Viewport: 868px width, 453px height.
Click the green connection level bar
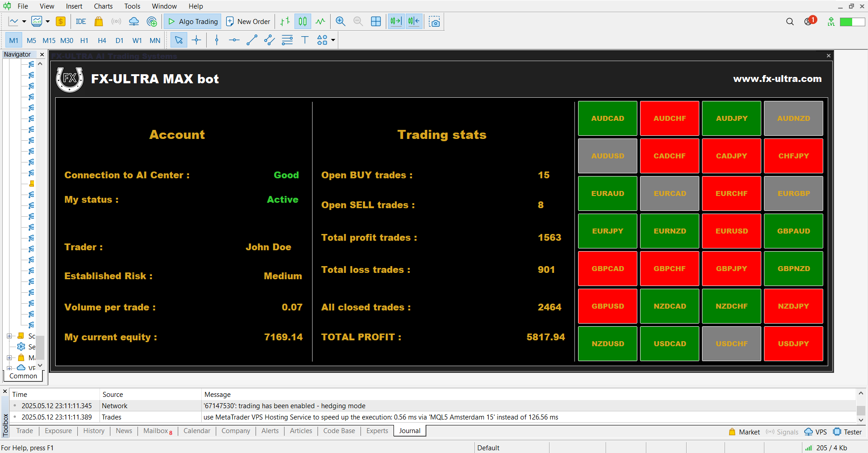pos(852,22)
